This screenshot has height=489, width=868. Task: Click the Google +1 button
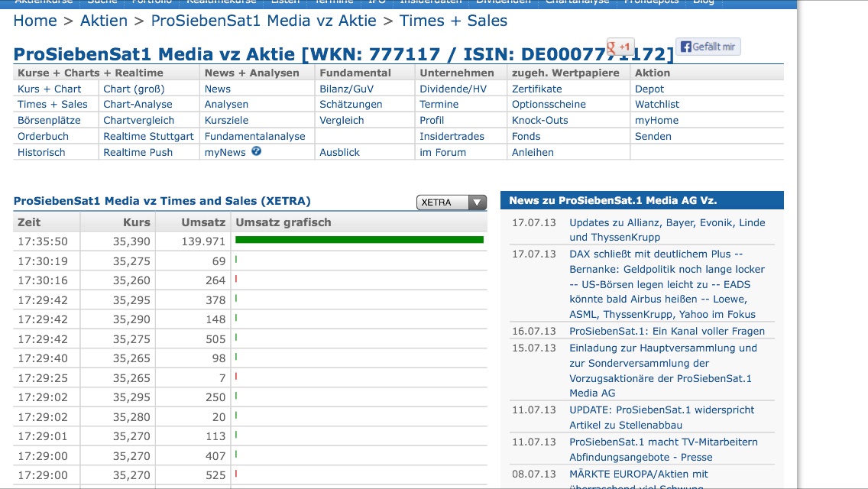(620, 47)
